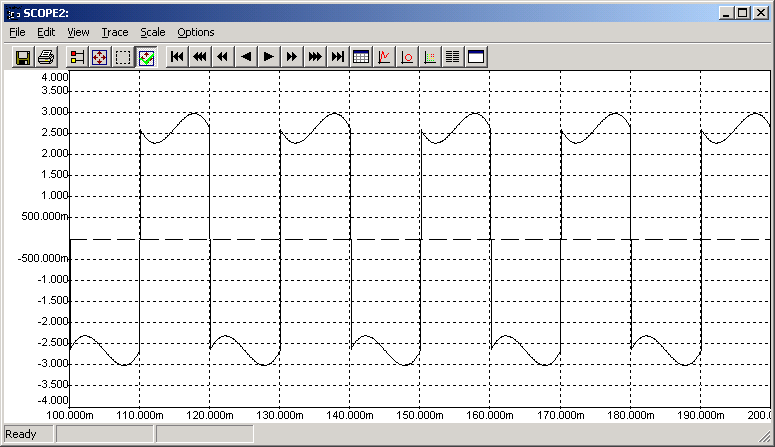The height and width of the screenshot is (447, 775).
Task: Click the double-left-arrow rewind button
Action: pos(223,57)
